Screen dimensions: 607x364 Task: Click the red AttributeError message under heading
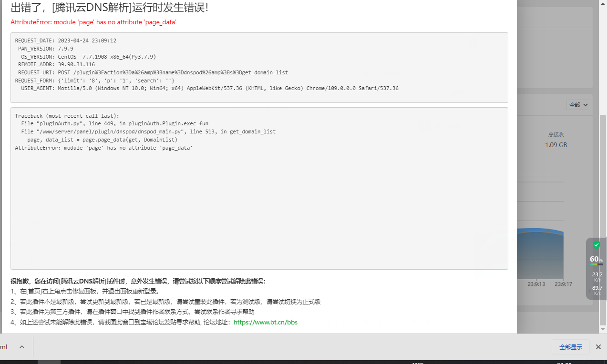point(93,22)
